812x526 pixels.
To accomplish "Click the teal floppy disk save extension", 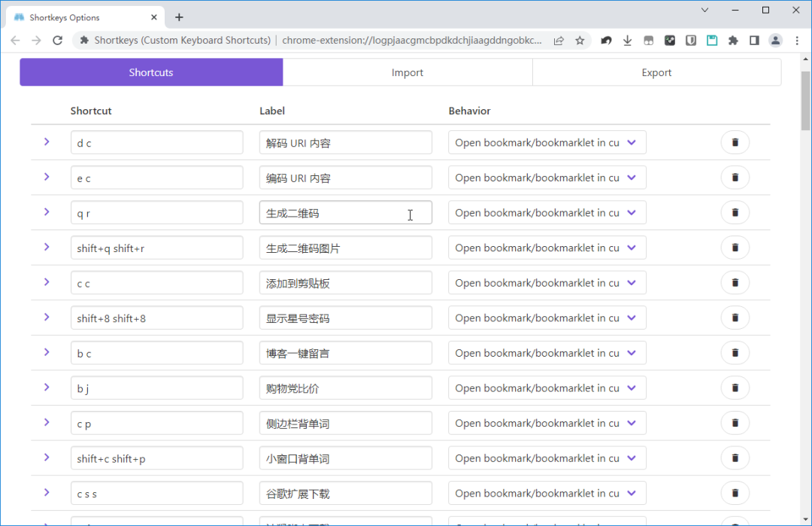I will coord(712,41).
